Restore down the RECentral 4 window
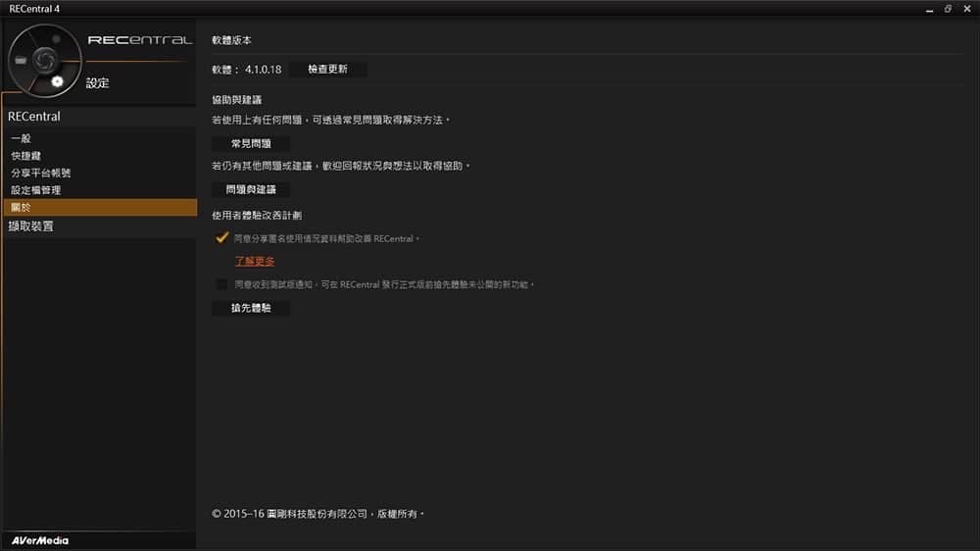Image resolution: width=980 pixels, height=551 pixels. coord(948,9)
